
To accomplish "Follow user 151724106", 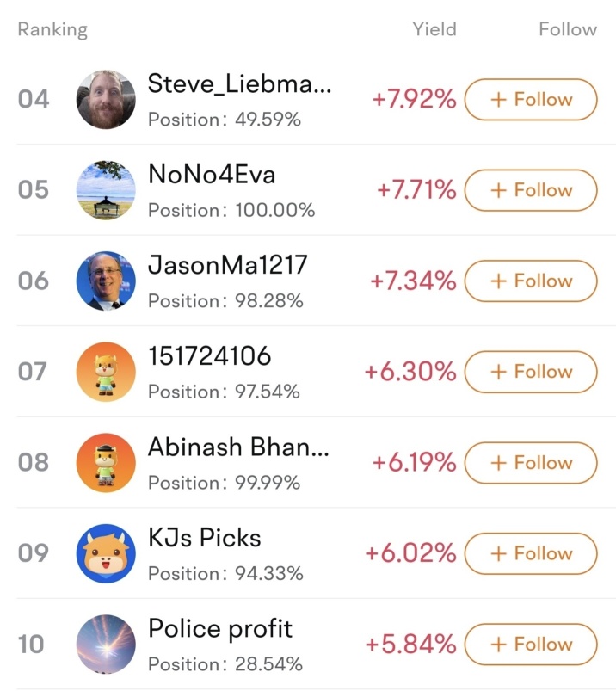I will (x=531, y=372).
